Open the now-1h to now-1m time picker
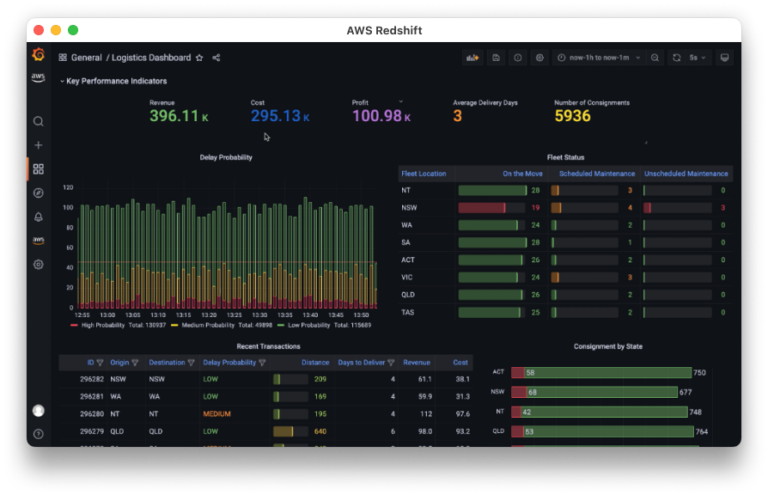This screenshot has width=768, height=495. click(x=601, y=58)
